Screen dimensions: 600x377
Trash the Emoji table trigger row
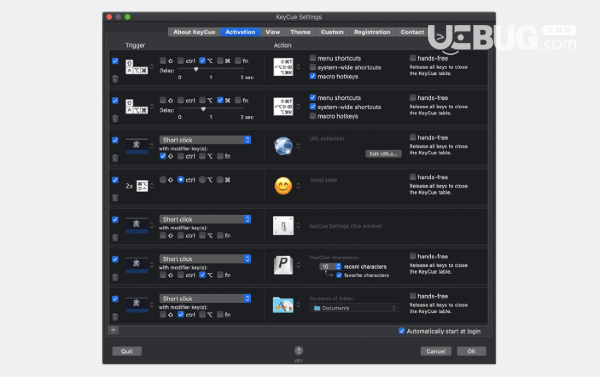(x=115, y=197)
